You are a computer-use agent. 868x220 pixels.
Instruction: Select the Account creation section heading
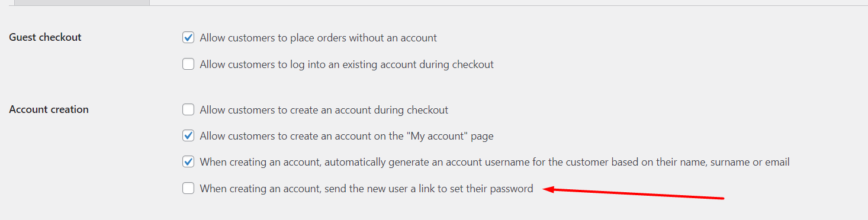(x=49, y=109)
